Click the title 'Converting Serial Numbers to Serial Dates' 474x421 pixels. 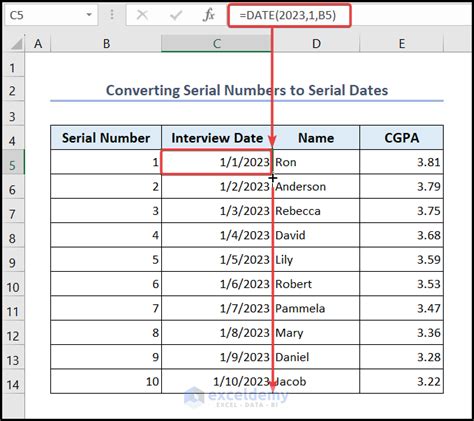(x=247, y=90)
